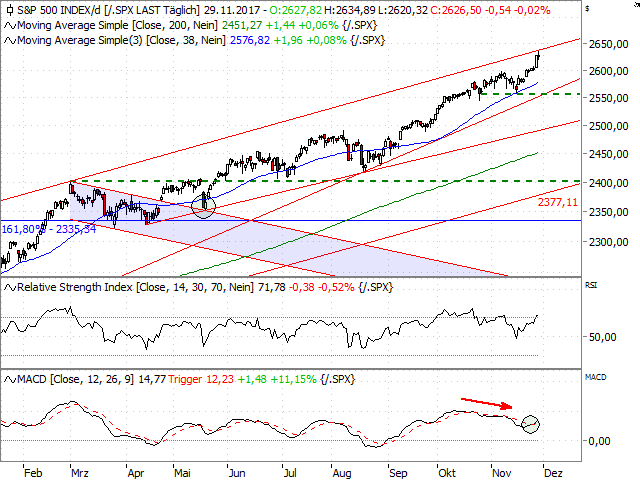The width and height of the screenshot is (640, 480).
Task: Click the MACD axis caption at right
Action: 596,377
